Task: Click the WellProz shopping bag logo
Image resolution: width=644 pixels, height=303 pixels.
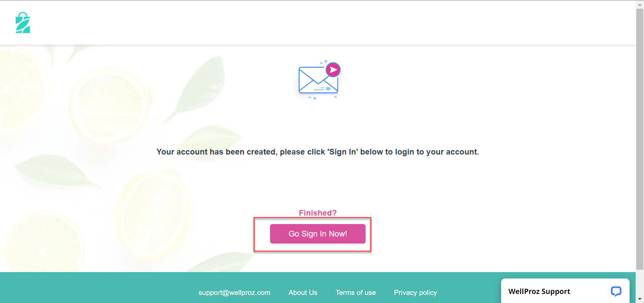Action: [x=23, y=23]
